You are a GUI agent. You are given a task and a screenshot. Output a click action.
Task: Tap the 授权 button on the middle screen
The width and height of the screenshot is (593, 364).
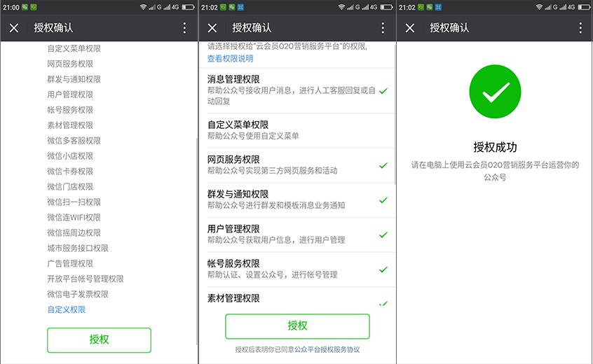click(x=297, y=326)
